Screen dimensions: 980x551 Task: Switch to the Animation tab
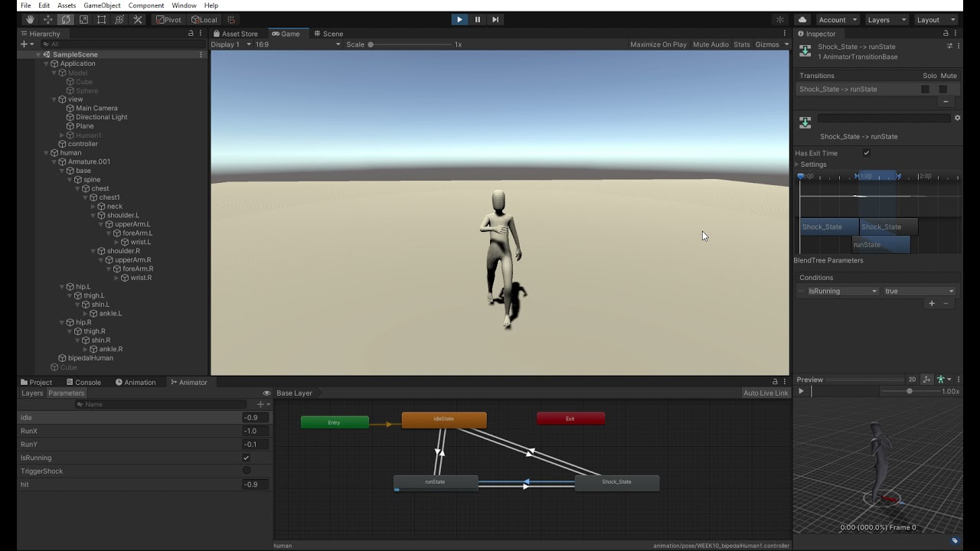(135, 382)
